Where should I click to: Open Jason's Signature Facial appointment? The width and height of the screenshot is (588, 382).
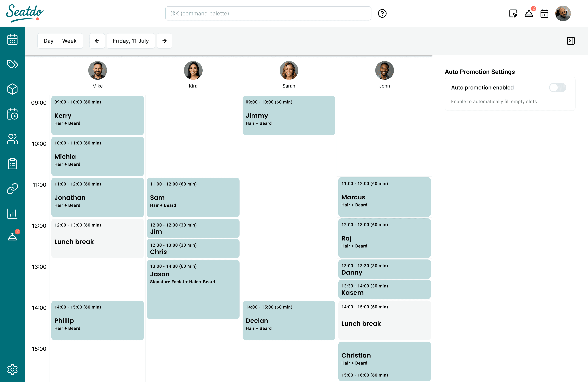point(193,289)
